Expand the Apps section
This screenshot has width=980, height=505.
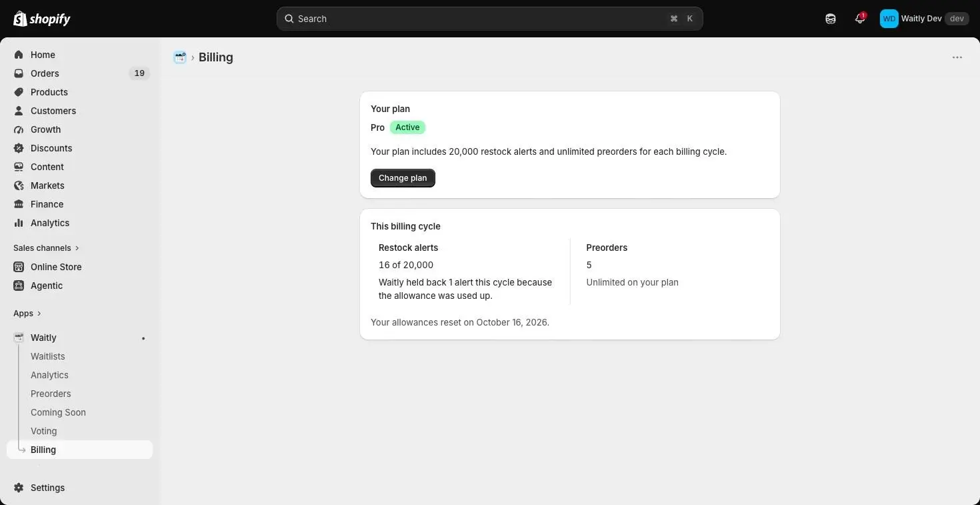27,314
